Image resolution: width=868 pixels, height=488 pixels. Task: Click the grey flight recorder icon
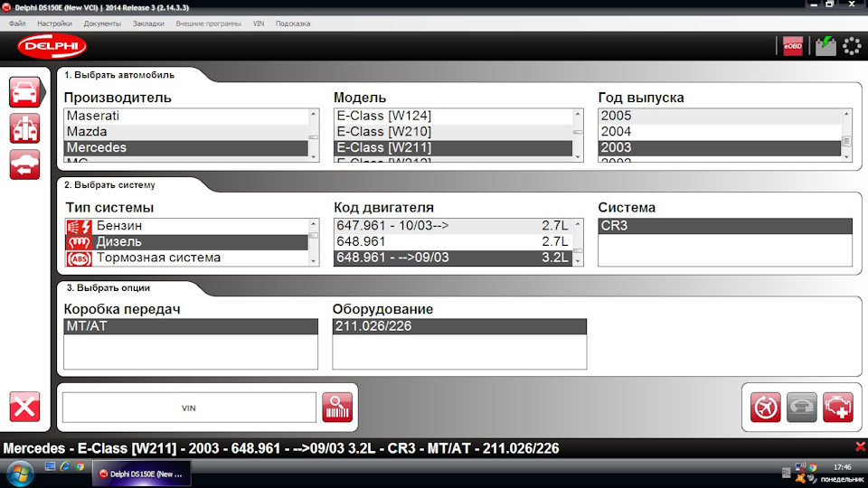802,408
